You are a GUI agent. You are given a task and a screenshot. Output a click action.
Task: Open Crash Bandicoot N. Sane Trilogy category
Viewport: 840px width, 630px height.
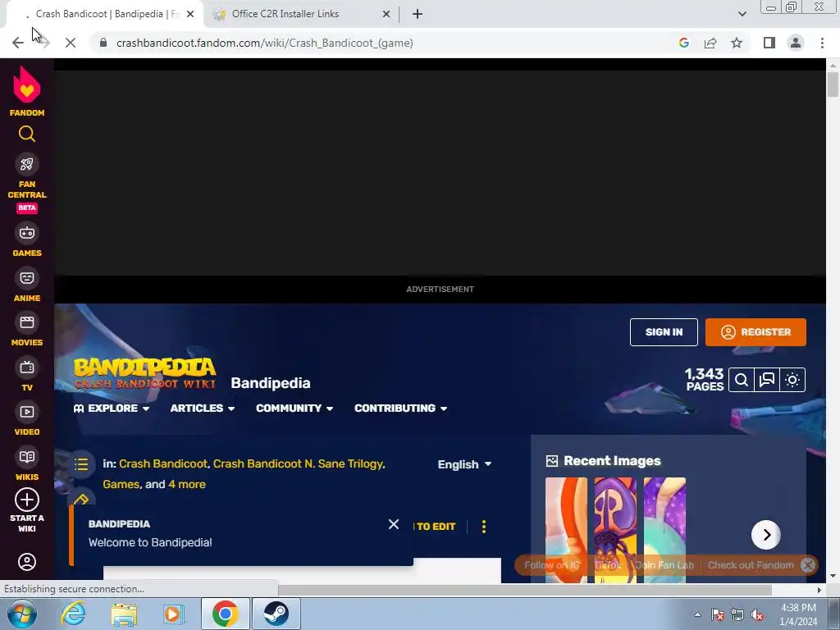click(x=298, y=464)
